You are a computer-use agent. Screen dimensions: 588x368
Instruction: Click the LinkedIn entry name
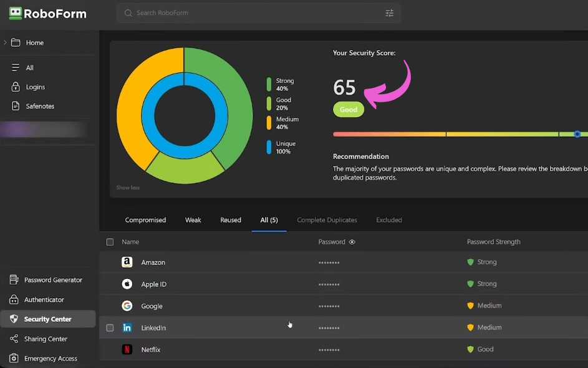coord(153,328)
